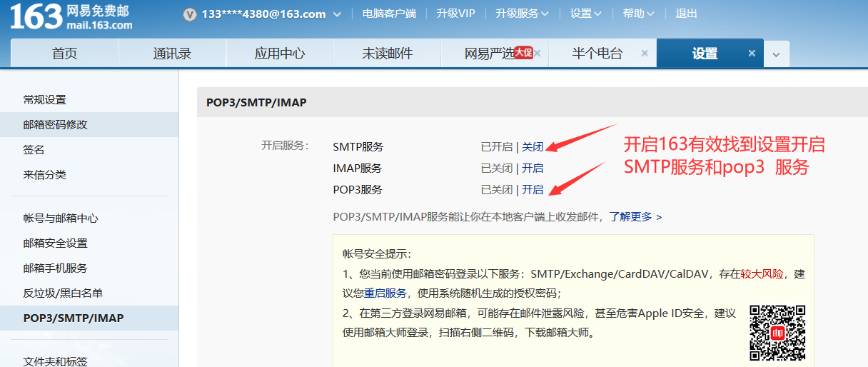The image size is (868, 367).
Task: Click the 重启服务 link in security notice
Action: [x=385, y=293]
